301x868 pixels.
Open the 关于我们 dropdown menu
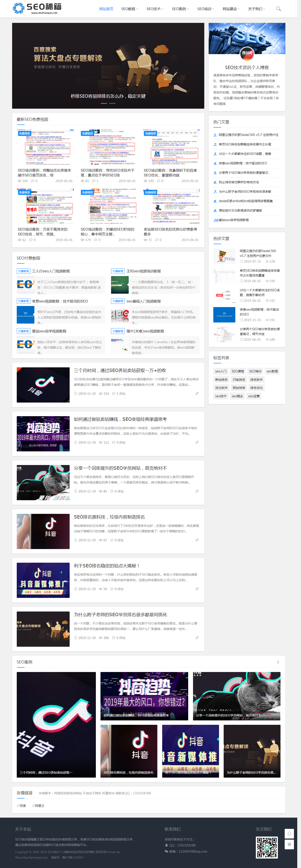tap(256, 9)
